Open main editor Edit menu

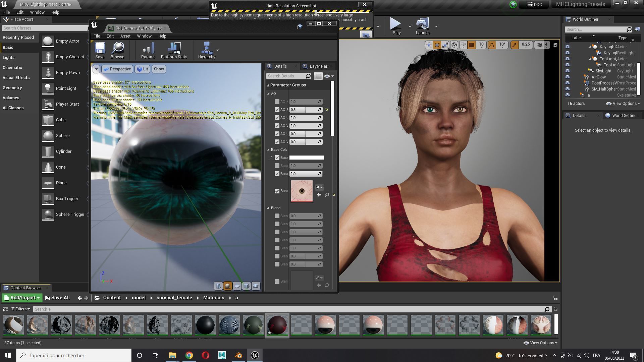coord(20,12)
